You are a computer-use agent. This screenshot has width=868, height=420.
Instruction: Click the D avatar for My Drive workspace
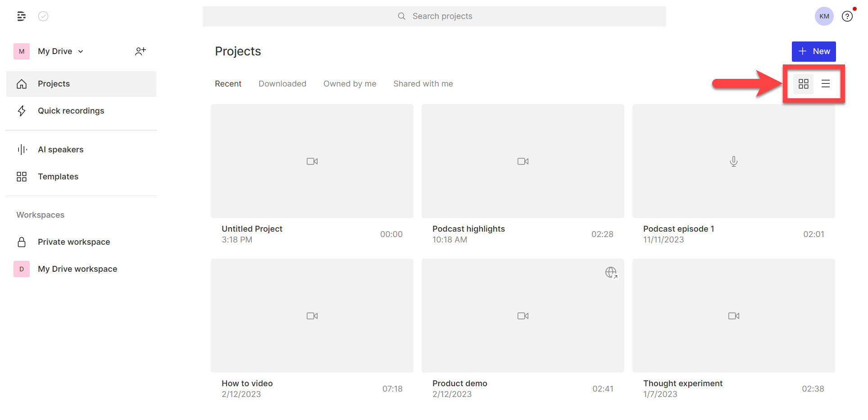tap(22, 269)
